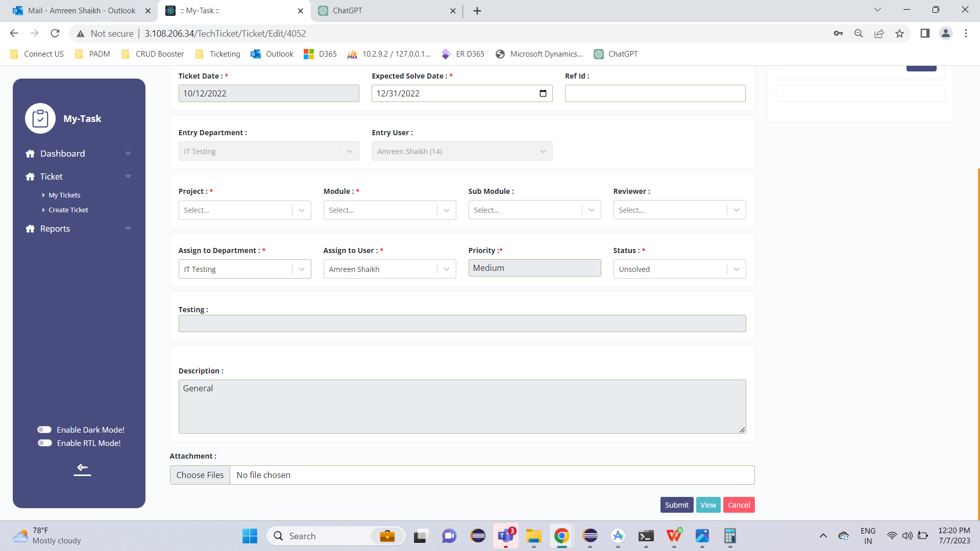The width and height of the screenshot is (980, 551).
Task: Click the Expected Solve Date field
Action: coord(462,93)
